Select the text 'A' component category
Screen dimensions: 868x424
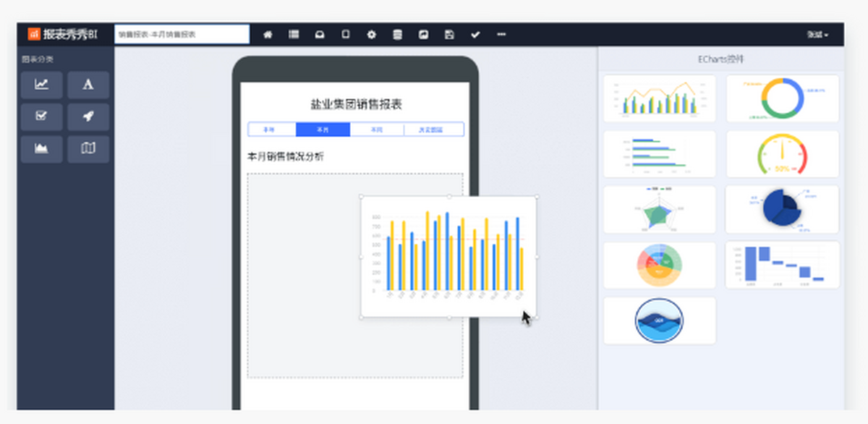pos(88,85)
